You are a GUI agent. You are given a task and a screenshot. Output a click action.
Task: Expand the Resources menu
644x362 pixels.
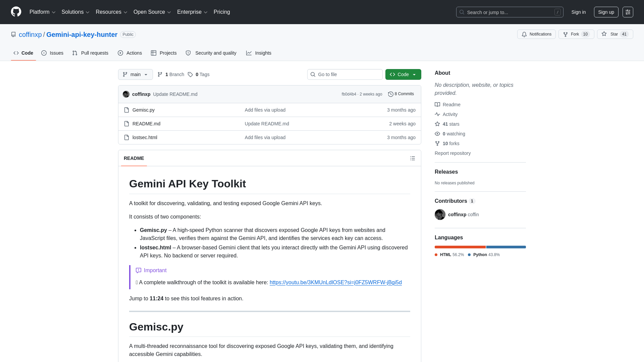pos(111,12)
